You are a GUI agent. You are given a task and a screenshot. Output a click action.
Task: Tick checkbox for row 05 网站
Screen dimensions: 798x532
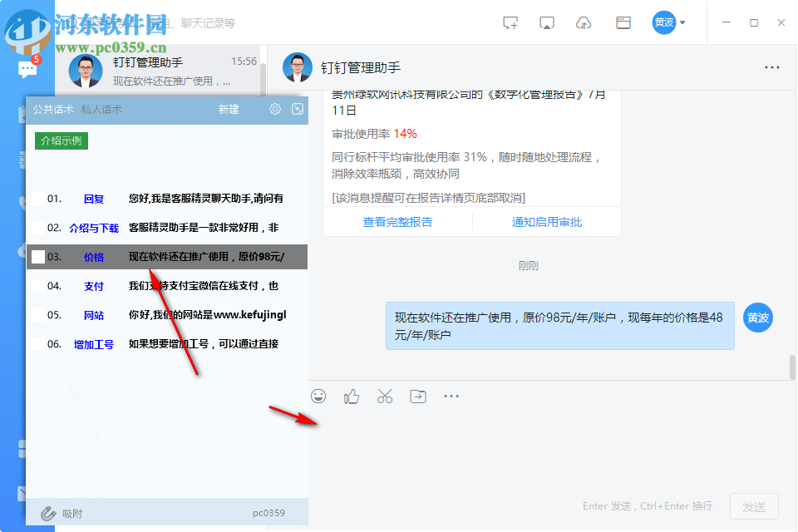click(38, 314)
